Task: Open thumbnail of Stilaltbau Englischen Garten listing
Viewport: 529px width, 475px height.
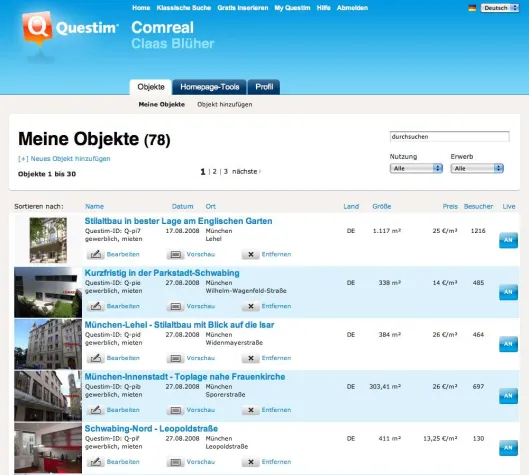Action: 48,240
